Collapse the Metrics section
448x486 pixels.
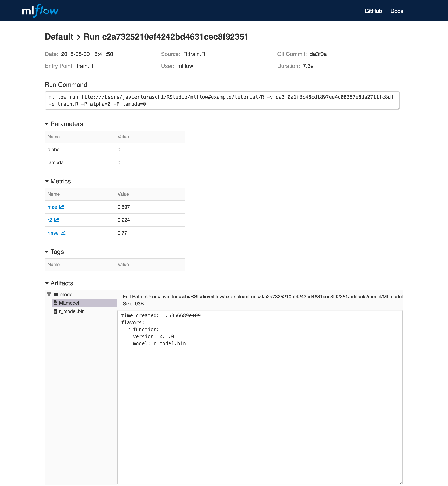tap(47, 181)
